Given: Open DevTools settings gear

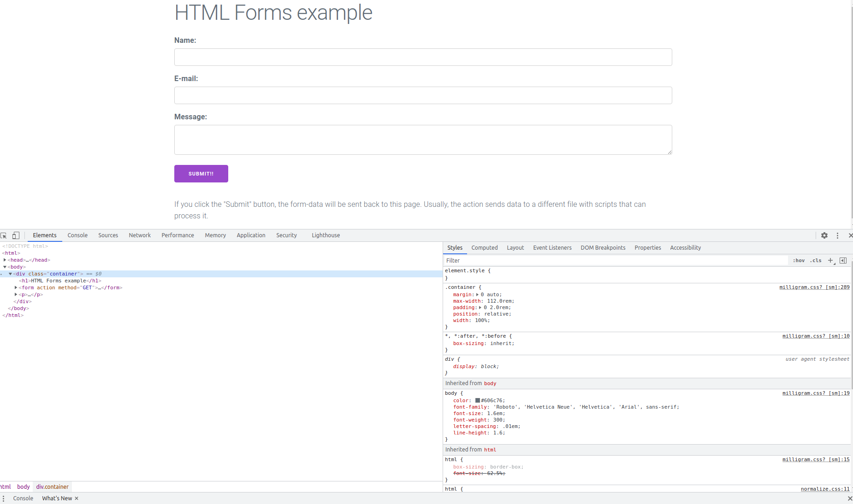Looking at the screenshot, I should click(x=824, y=235).
